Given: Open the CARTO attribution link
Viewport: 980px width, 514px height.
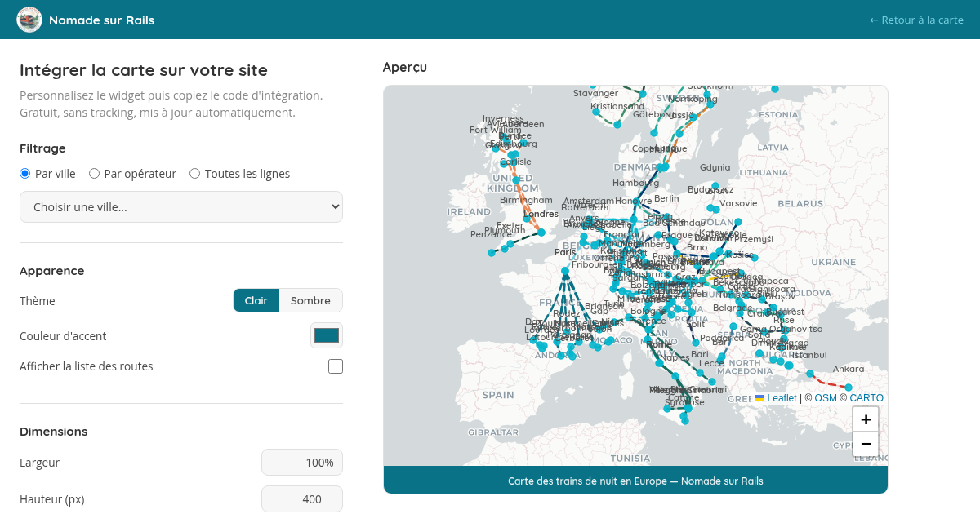Looking at the screenshot, I should coord(866,398).
